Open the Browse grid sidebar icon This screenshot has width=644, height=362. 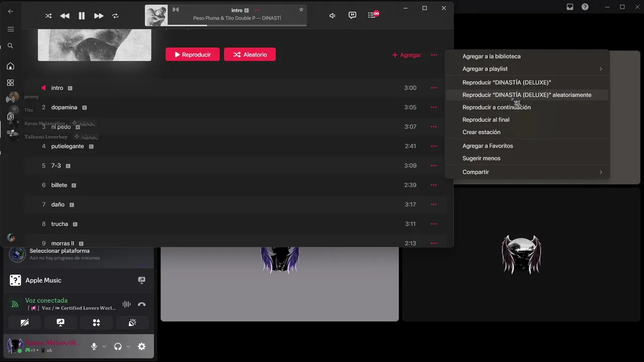(11, 82)
